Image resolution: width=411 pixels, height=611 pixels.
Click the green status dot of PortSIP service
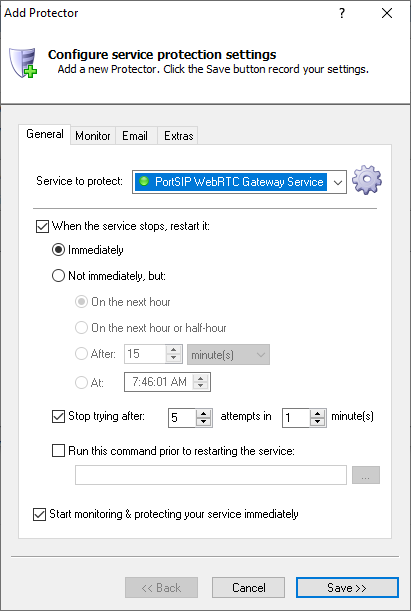click(x=144, y=181)
